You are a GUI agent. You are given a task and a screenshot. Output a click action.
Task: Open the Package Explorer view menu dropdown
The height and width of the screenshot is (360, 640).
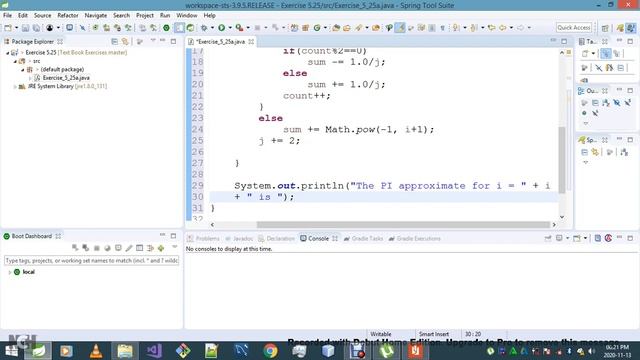153,41
